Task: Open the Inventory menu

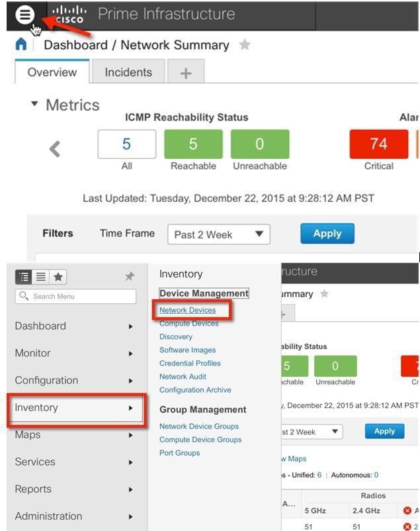Action: [x=77, y=408]
